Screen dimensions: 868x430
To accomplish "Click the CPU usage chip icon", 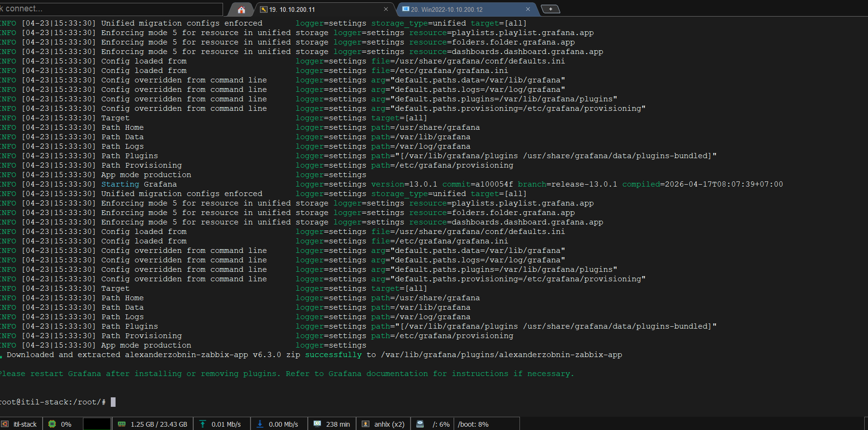I will point(52,424).
